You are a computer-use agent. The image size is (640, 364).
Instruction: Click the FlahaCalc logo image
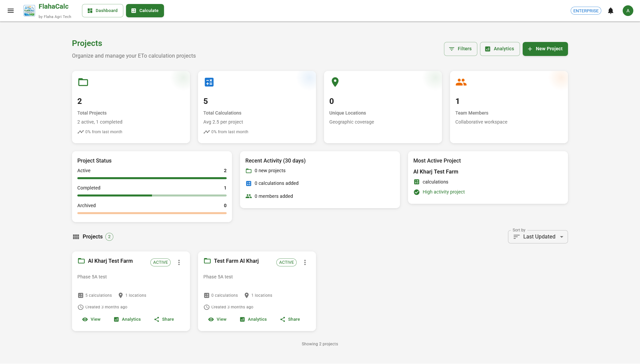click(x=29, y=11)
